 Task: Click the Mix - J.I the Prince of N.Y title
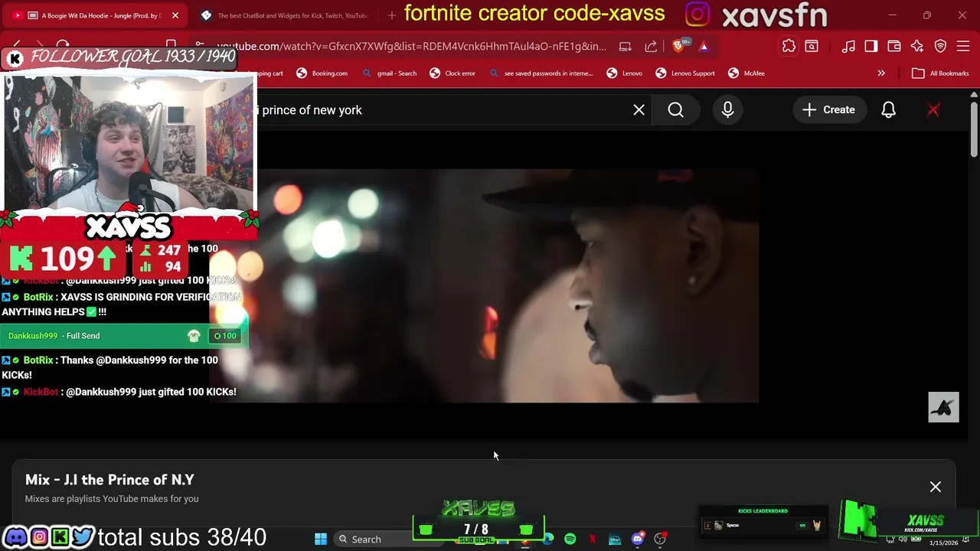(x=109, y=480)
